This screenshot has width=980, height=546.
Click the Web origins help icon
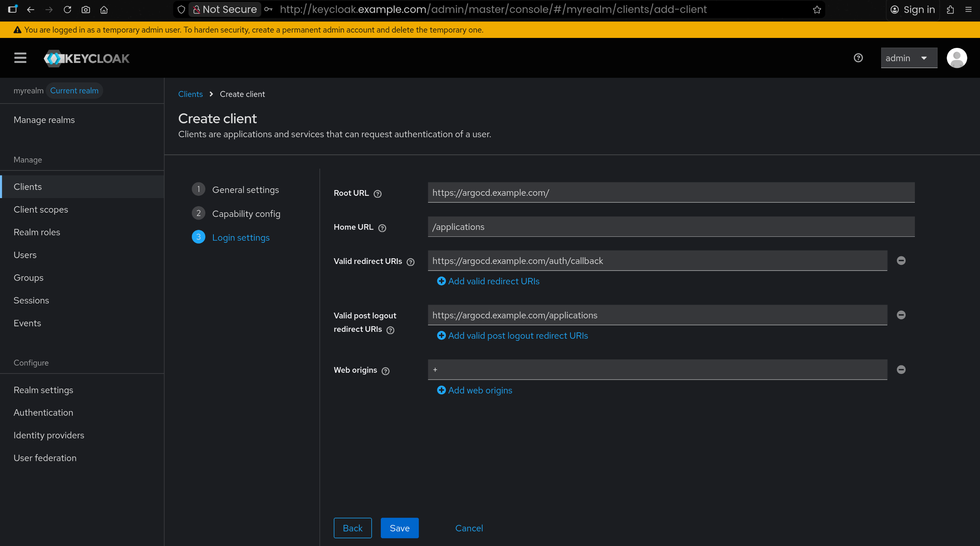[385, 371]
